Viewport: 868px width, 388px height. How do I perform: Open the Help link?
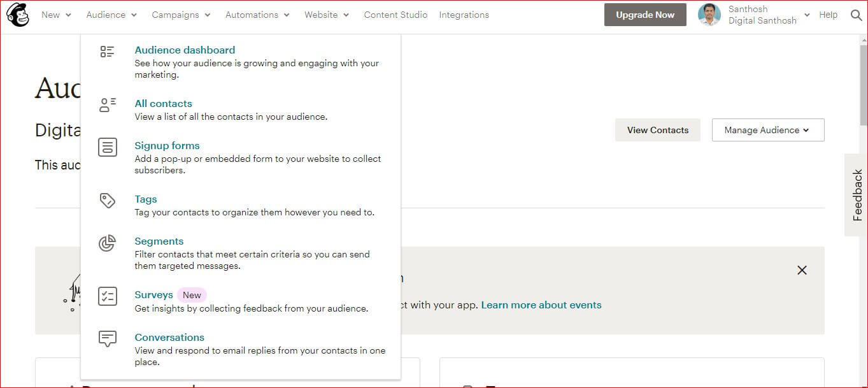point(828,15)
